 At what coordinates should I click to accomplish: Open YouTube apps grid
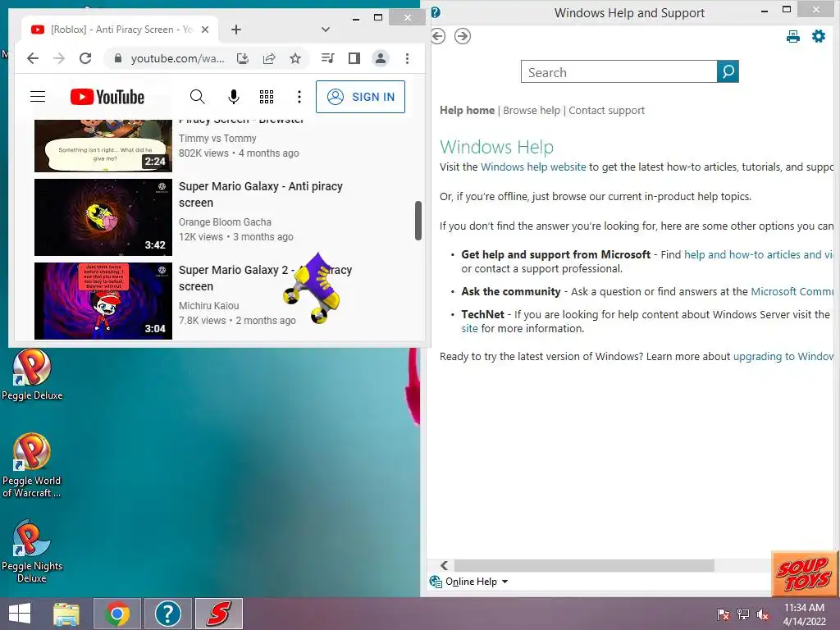[267, 97]
